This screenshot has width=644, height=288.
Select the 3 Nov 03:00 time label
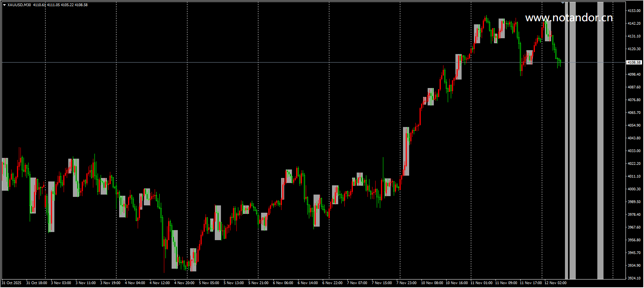61,283
